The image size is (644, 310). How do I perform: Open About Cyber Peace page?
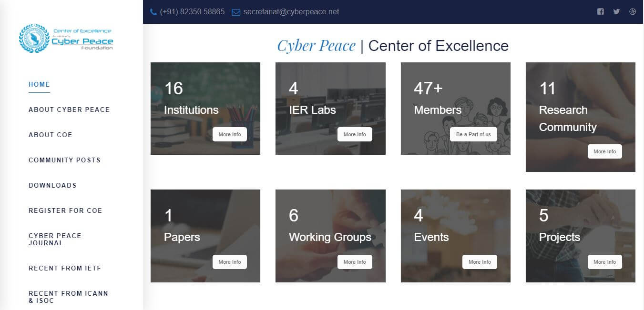click(69, 110)
